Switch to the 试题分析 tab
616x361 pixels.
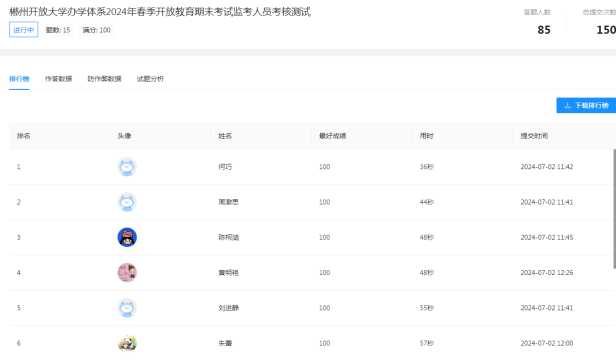point(150,79)
